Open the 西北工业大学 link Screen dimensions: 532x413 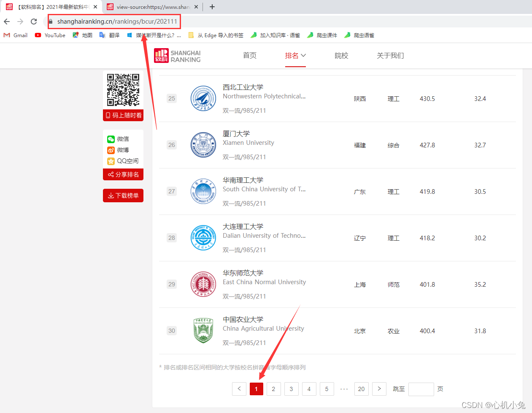pyautogui.click(x=243, y=87)
